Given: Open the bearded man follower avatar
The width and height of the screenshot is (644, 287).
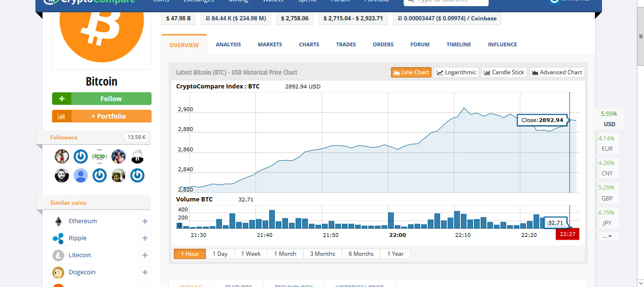Looking at the screenshot, I should pos(62,175).
